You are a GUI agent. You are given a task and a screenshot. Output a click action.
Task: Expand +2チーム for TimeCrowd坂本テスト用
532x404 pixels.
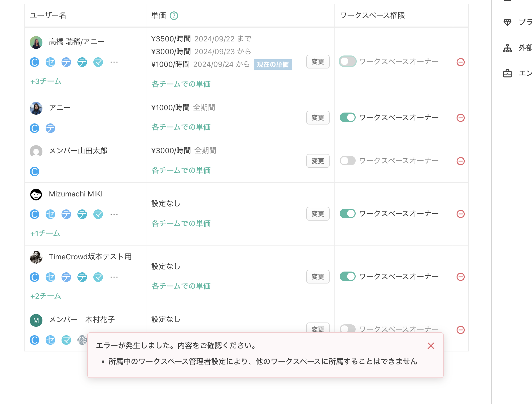[x=45, y=296]
